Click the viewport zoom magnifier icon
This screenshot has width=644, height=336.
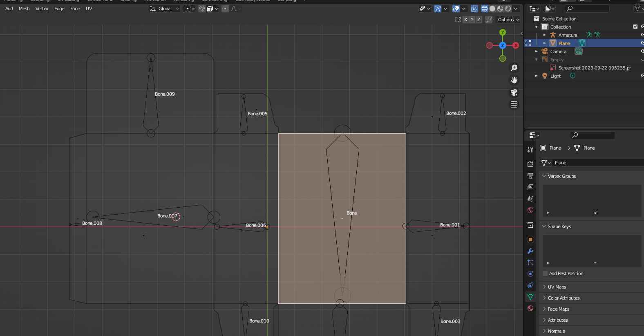(514, 68)
